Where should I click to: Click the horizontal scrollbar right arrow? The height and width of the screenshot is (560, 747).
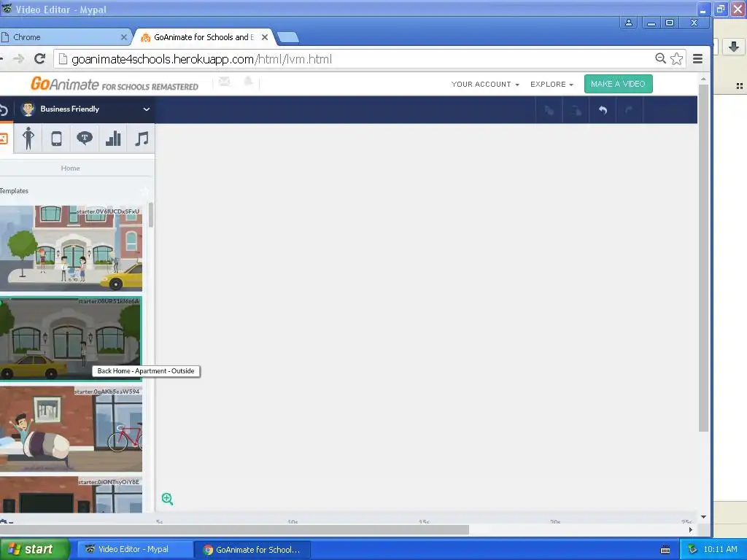coord(690,529)
